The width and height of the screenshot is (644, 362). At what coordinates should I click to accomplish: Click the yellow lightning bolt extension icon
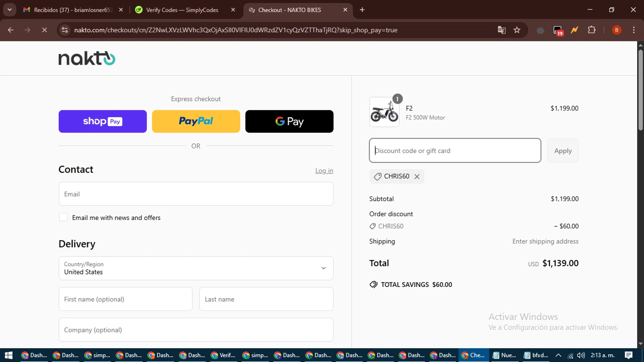pyautogui.click(x=574, y=30)
